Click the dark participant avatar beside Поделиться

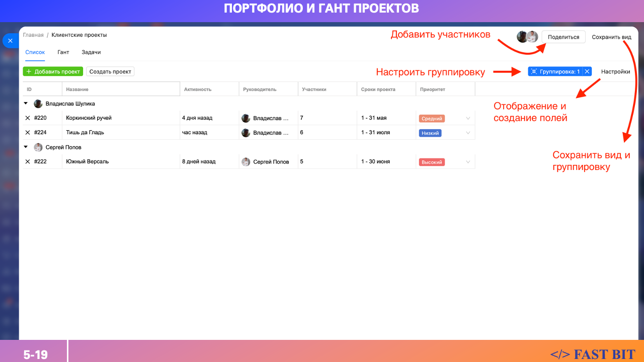click(x=522, y=37)
